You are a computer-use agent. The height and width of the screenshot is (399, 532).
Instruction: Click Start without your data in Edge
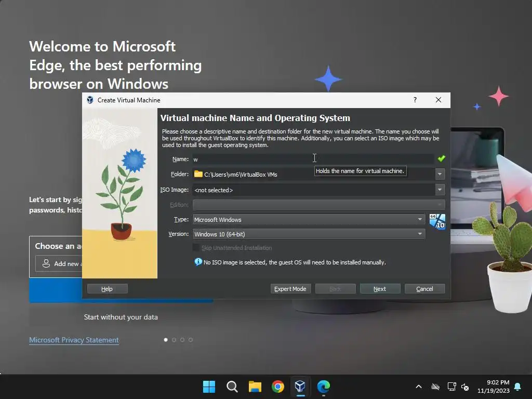pos(121,317)
